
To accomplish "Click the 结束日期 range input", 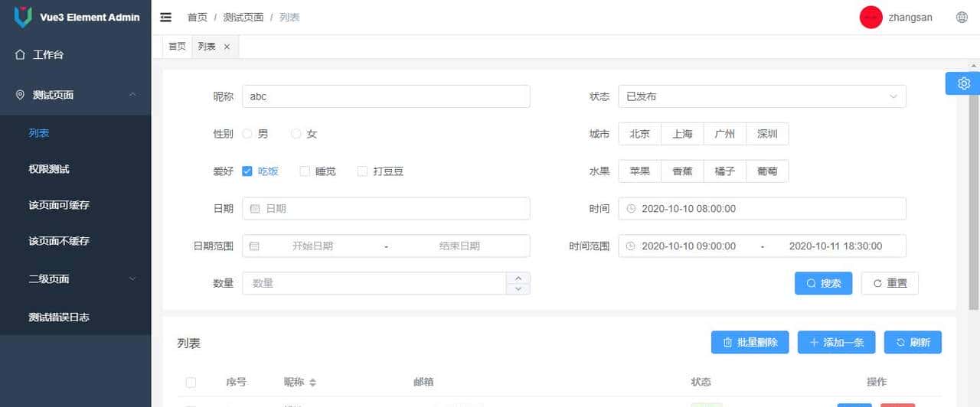I will [x=459, y=246].
